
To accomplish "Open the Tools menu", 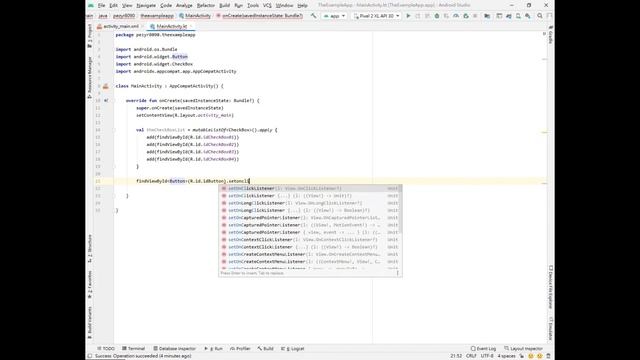I will 253,5.
